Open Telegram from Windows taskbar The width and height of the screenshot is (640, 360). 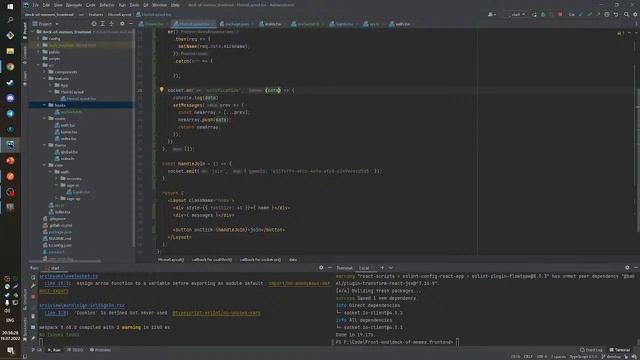tap(10, 113)
